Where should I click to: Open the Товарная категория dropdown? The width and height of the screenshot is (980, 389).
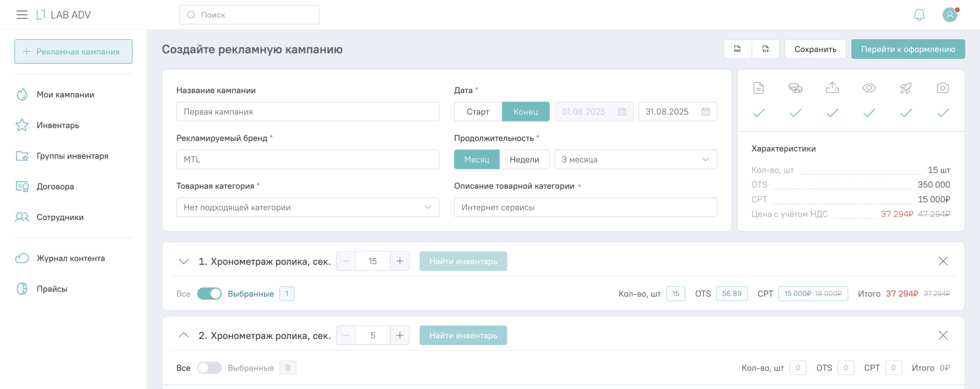click(x=308, y=208)
